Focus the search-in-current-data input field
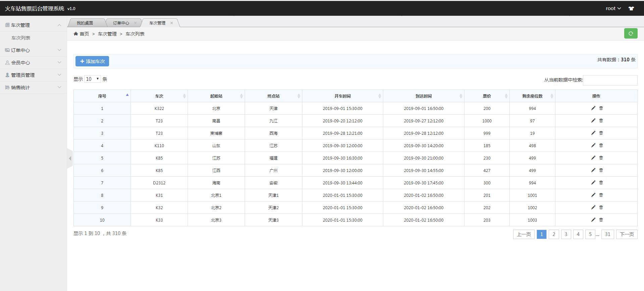Screen dimensions: 644x291 coord(610,80)
